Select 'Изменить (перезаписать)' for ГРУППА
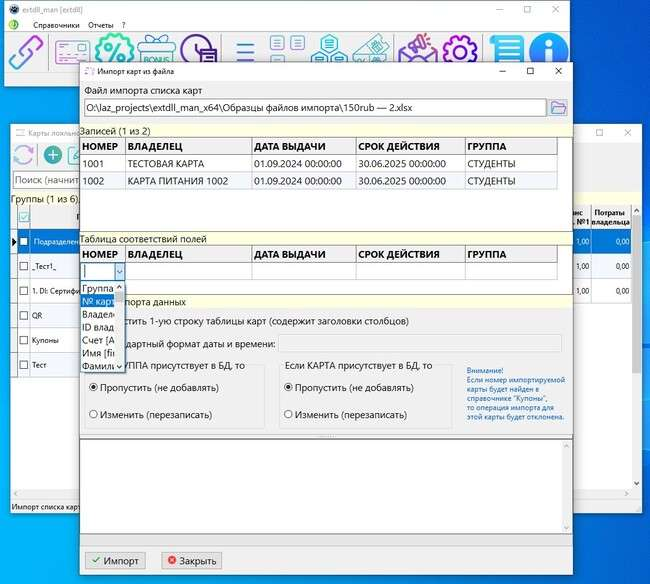 click(x=94, y=413)
